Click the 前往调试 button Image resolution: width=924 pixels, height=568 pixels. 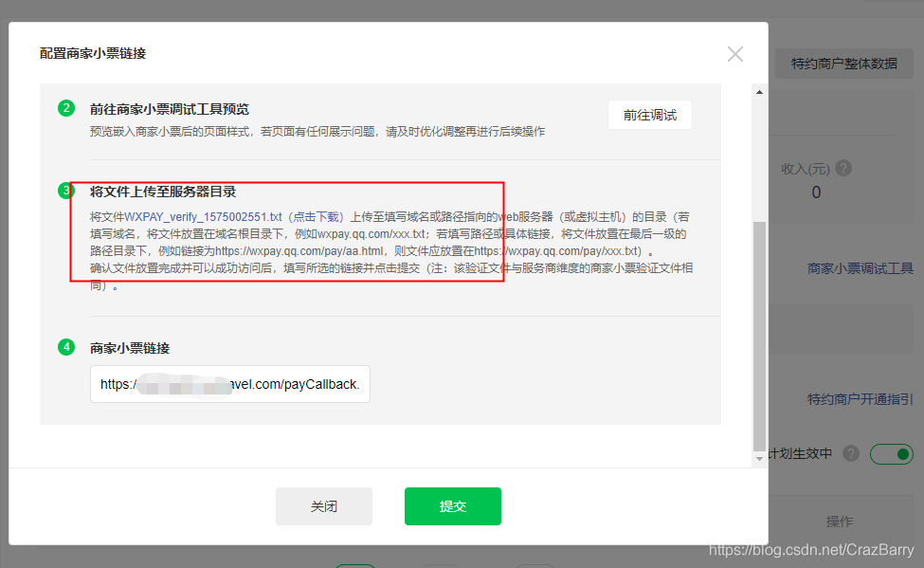pyautogui.click(x=649, y=114)
